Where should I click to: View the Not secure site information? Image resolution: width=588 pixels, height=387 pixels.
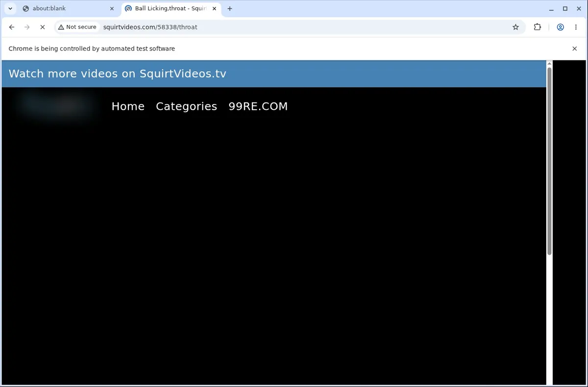point(77,27)
